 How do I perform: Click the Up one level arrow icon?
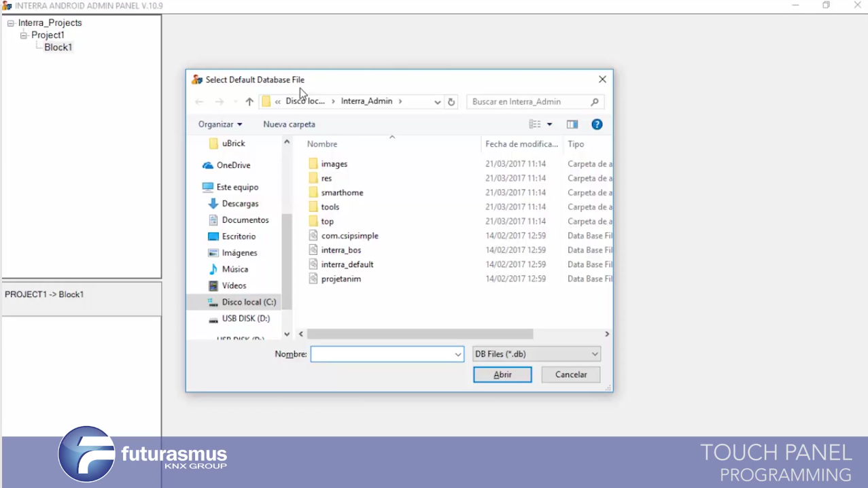249,102
